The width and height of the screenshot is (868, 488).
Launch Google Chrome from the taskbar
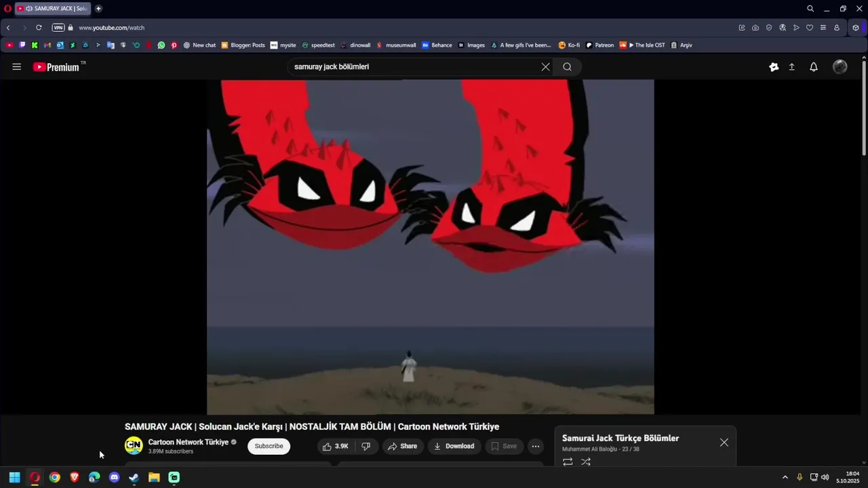click(54, 477)
